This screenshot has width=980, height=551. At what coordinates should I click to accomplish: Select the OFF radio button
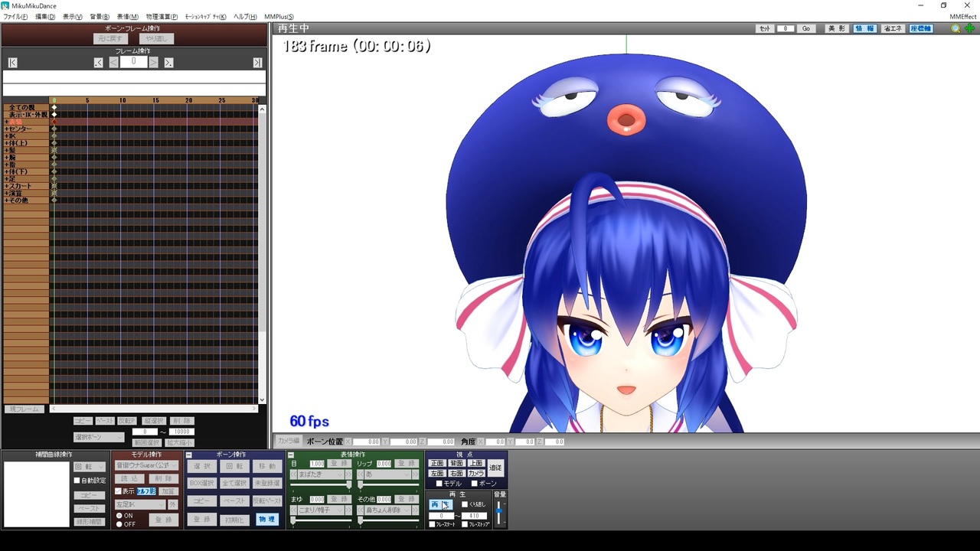pyautogui.click(x=119, y=524)
